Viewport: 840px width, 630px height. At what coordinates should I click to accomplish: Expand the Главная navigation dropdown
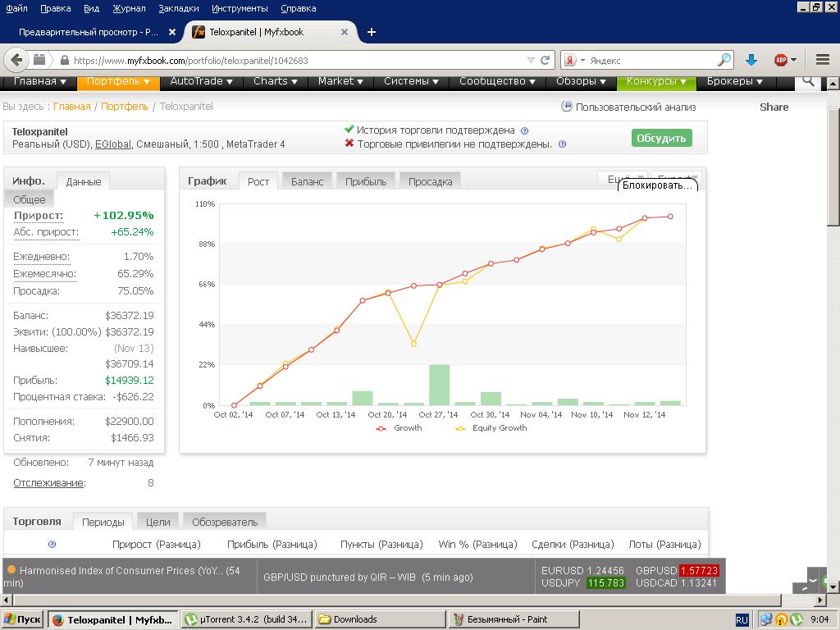[x=39, y=81]
